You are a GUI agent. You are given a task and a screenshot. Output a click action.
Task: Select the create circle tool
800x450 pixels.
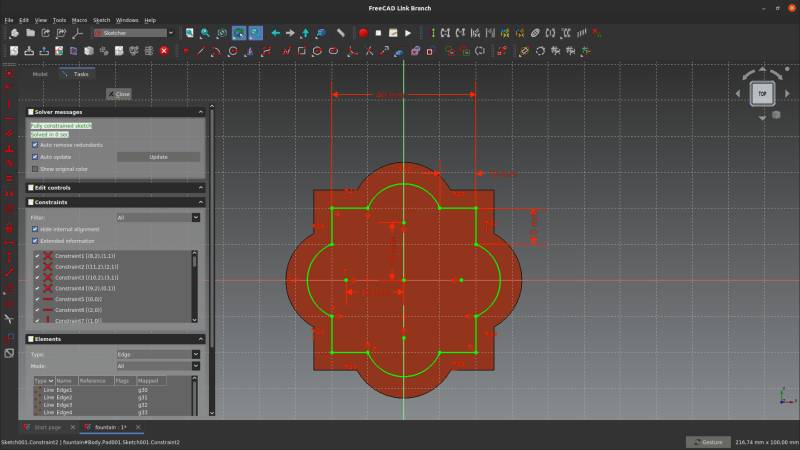233,51
